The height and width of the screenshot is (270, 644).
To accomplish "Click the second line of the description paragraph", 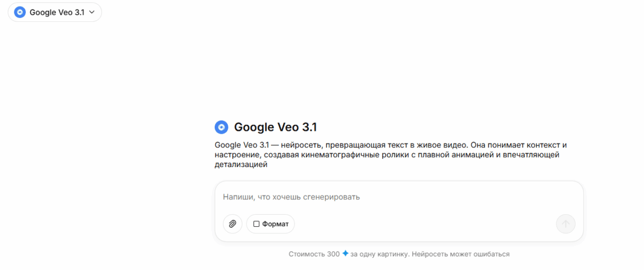I will pos(387,156).
